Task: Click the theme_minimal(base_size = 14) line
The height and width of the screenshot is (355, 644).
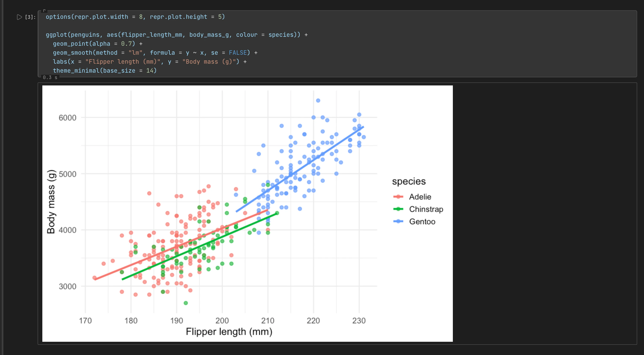Action: [105, 71]
